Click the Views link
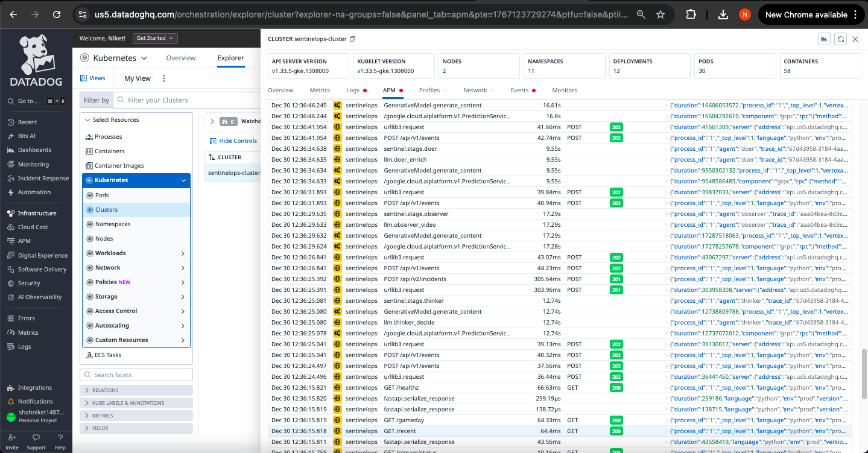This screenshot has width=868, height=453. (x=92, y=78)
